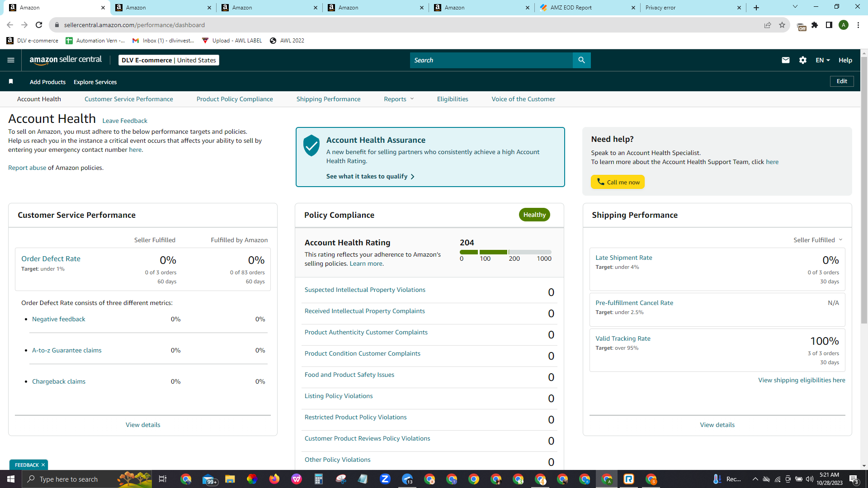Open the Windows Start menu
The width and height of the screenshot is (868, 488).
(11, 479)
